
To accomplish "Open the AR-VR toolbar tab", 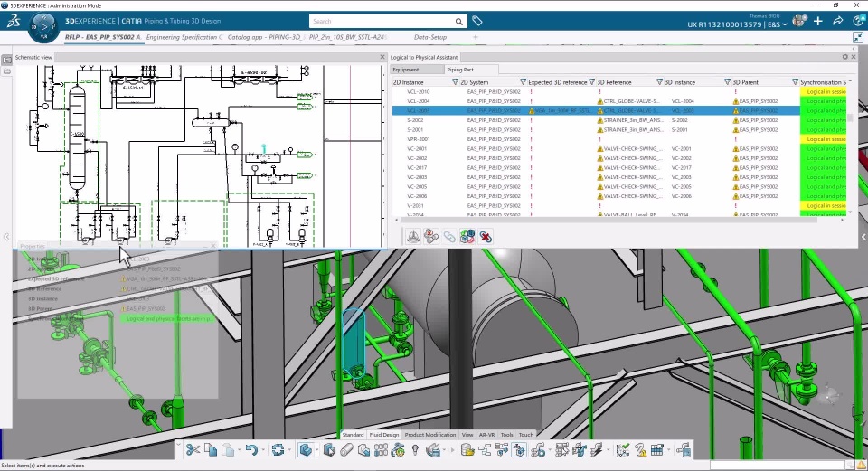I will click(x=486, y=435).
